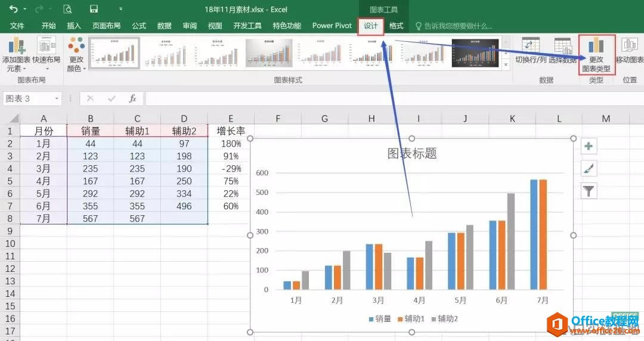Click the 600 value on vertical axis
This screenshot has width=644, height=341.
pyautogui.click(x=262, y=173)
